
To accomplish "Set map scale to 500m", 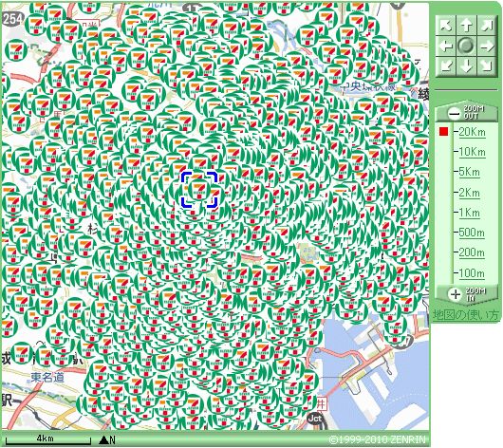I will click(x=472, y=233).
